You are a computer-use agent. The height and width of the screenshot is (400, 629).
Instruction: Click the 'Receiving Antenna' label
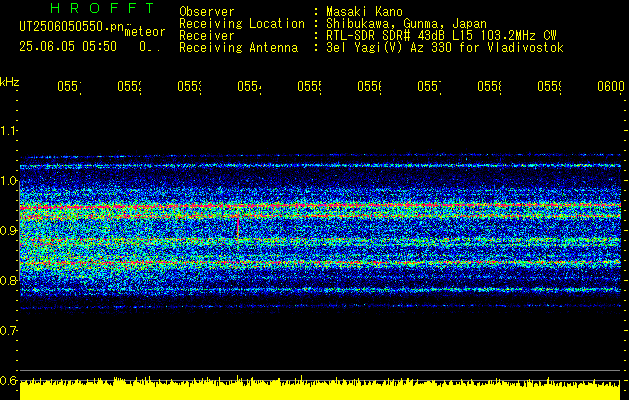click(239, 48)
